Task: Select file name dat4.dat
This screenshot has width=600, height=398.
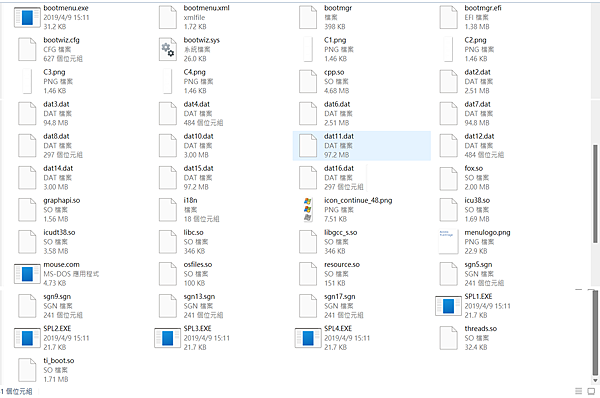Action: [x=197, y=104]
